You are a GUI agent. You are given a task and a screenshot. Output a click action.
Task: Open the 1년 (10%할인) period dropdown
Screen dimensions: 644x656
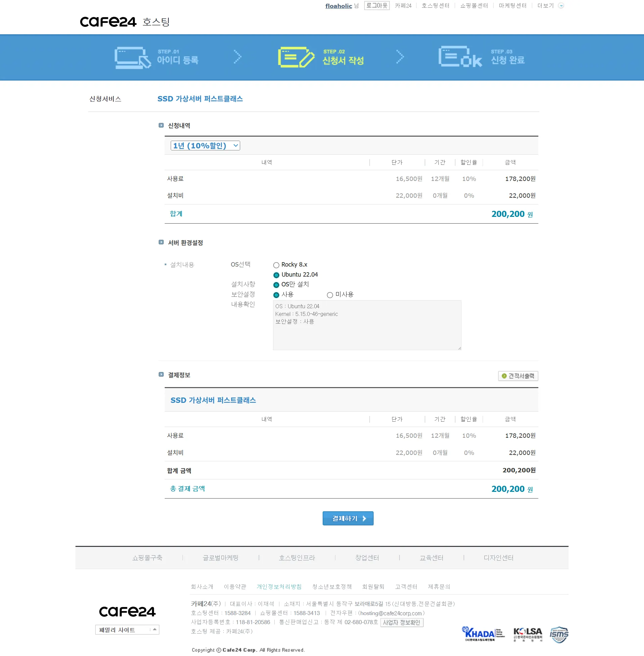(x=205, y=146)
